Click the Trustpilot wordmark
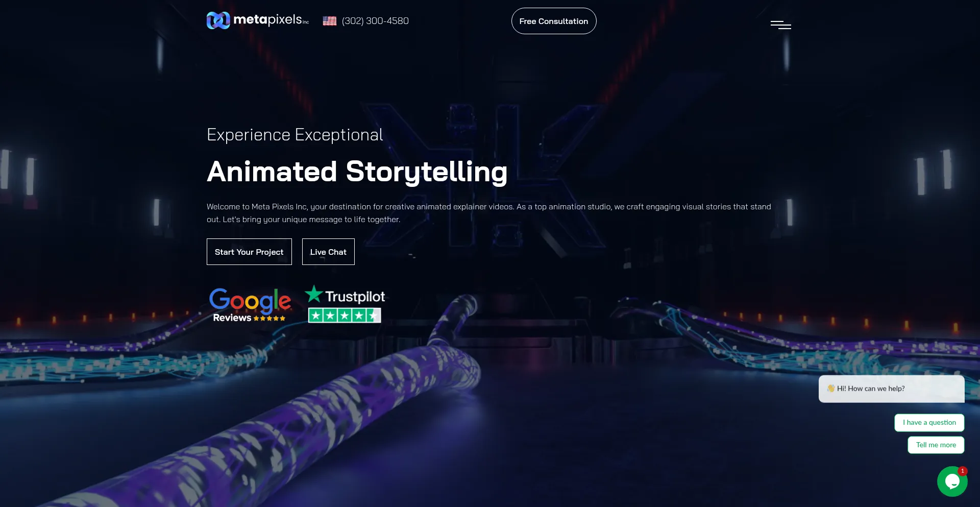 355,297
